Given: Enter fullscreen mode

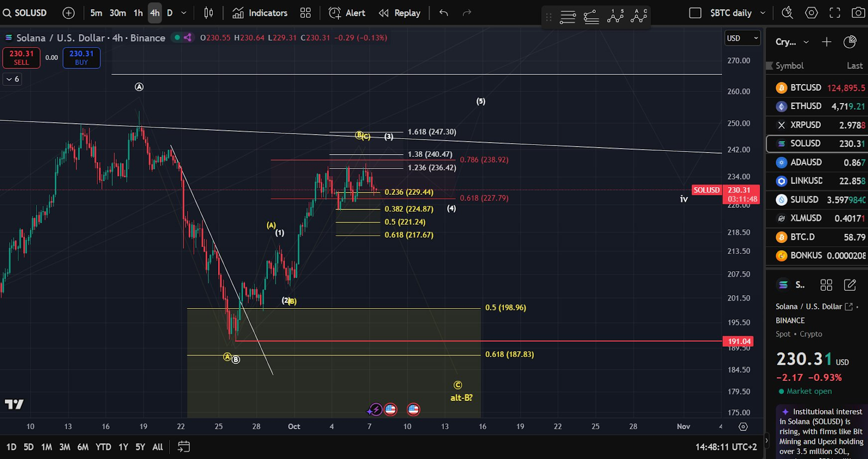Looking at the screenshot, I should pyautogui.click(x=835, y=13).
